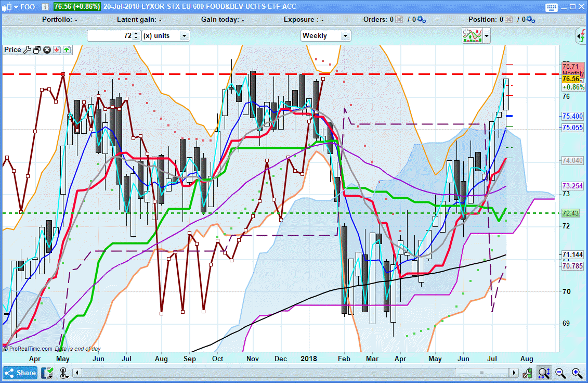The image size is (588, 383).
Task: Zoom out with the minus magnifier
Action: tap(560, 373)
